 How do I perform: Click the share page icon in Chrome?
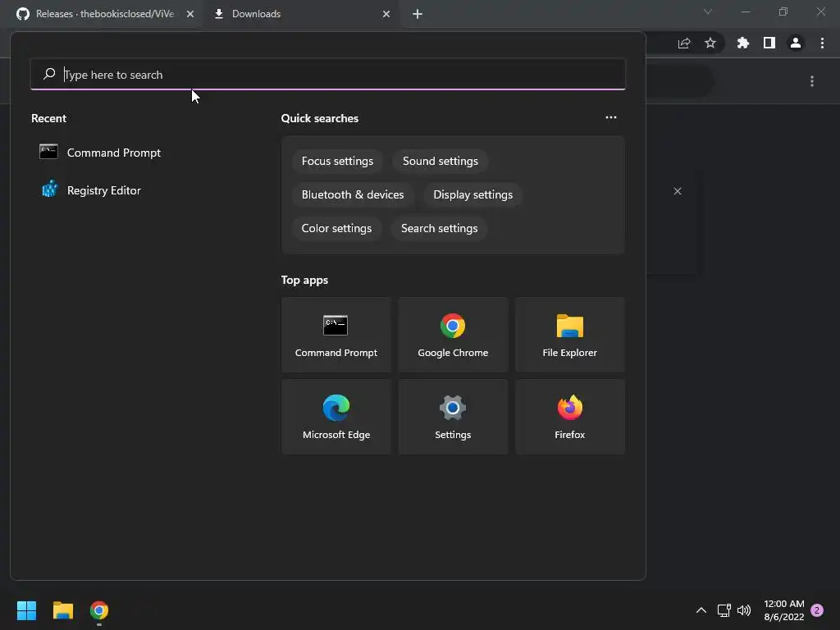coord(684,43)
